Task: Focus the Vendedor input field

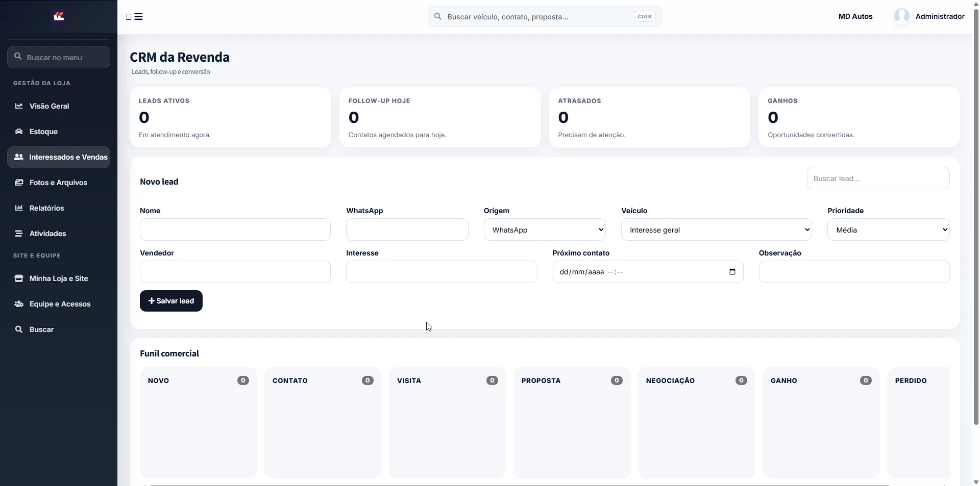Action: pyautogui.click(x=235, y=272)
